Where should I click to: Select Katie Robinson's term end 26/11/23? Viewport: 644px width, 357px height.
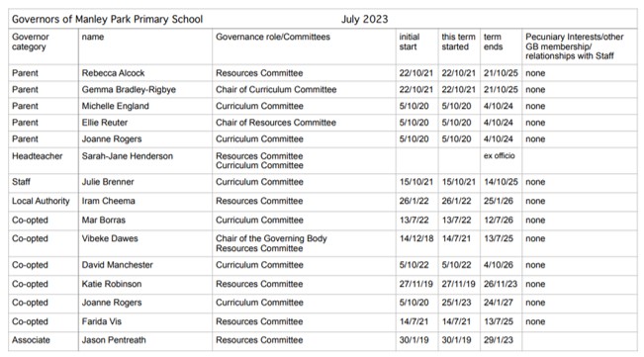click(501, 284)
